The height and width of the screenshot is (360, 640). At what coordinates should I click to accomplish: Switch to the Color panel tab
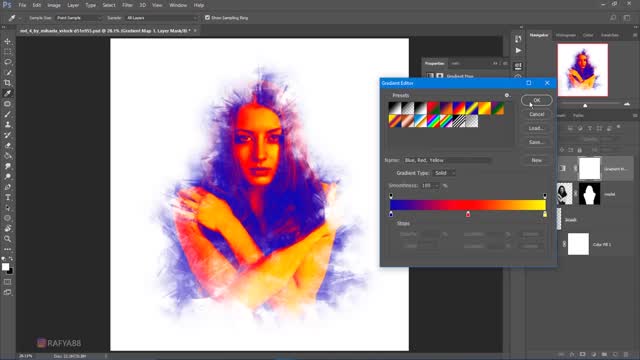[588, 35]
